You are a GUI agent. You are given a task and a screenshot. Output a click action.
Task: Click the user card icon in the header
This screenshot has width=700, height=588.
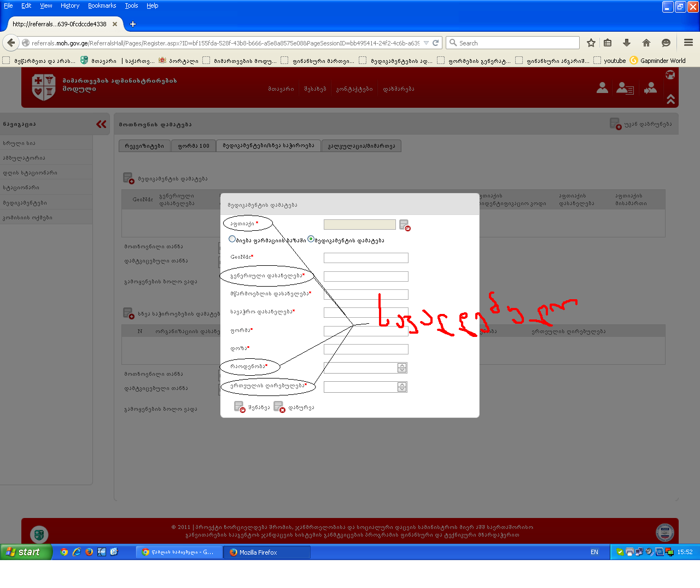(625, 88)
